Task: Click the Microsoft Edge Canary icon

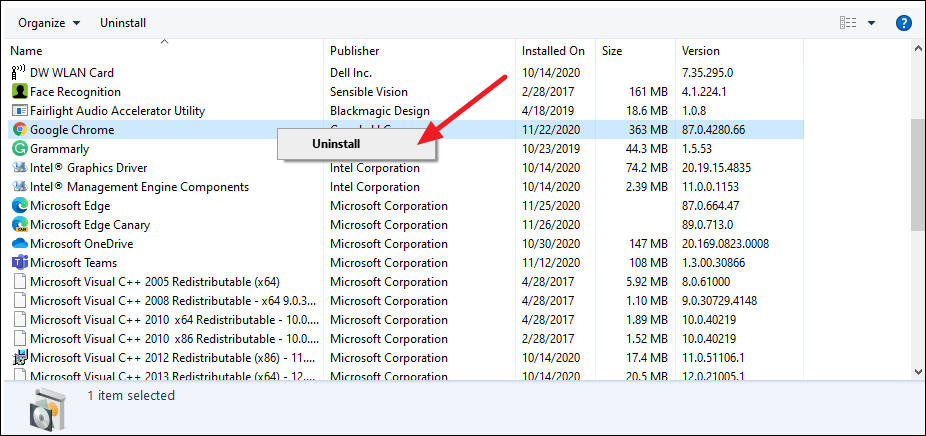Action: pos(19,224)
